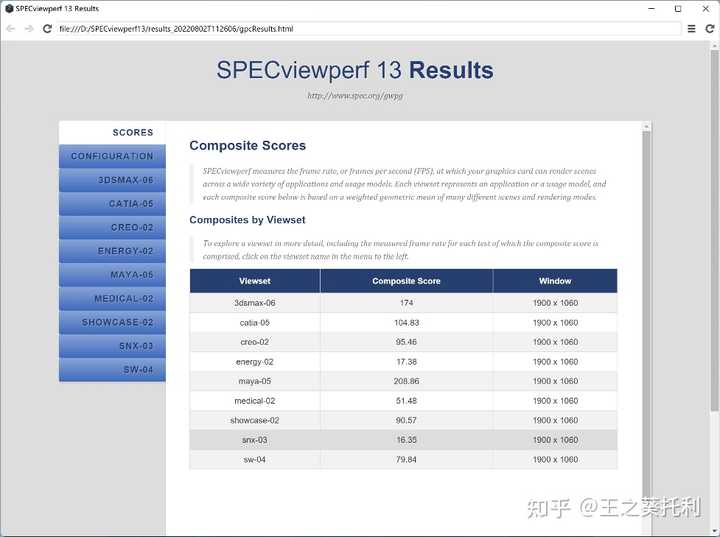Open the SW-04 viewset tab

tap(112, 370)
